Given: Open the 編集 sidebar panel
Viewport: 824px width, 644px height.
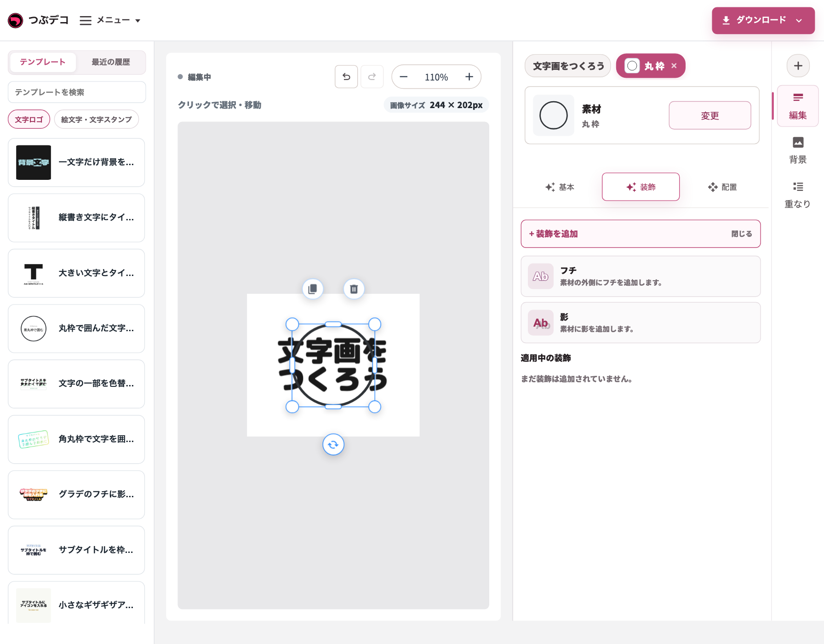Looking at the screenshot, I should coord(798,106).
